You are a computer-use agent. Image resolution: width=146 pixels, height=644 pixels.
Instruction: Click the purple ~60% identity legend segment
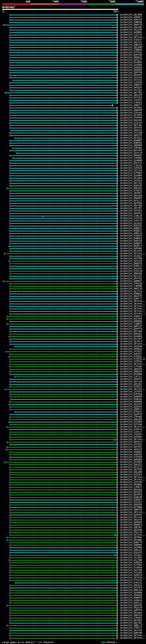pos(73,4)
